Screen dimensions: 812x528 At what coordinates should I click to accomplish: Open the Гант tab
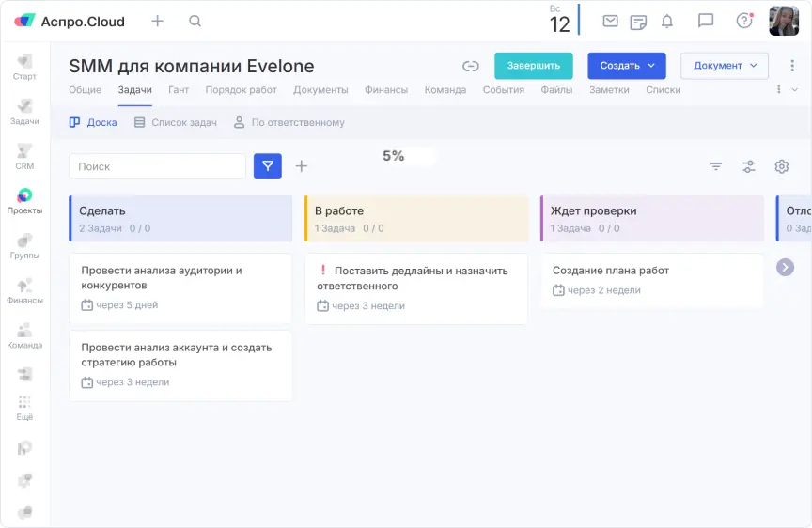click(179, 90)
